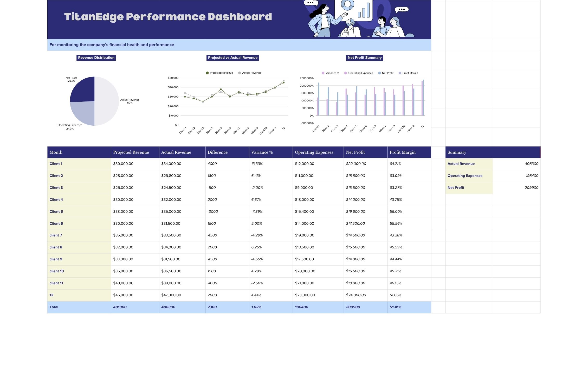Click the Actual Revenue summary value 408300
This screenshot has width=588, height=373.
coord(532,164)
